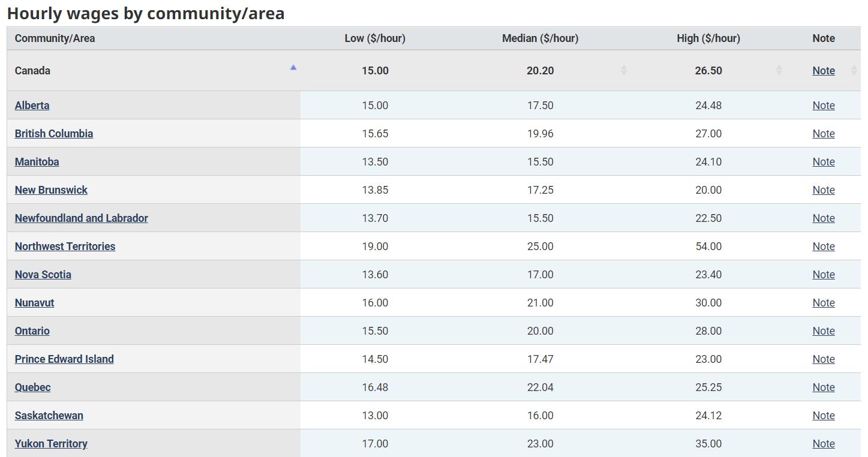The height and width of the screenshot is (457, 868).
Task: View Note for Prince Edward Island
Action: pyautogui.click(x=824, y=359)
